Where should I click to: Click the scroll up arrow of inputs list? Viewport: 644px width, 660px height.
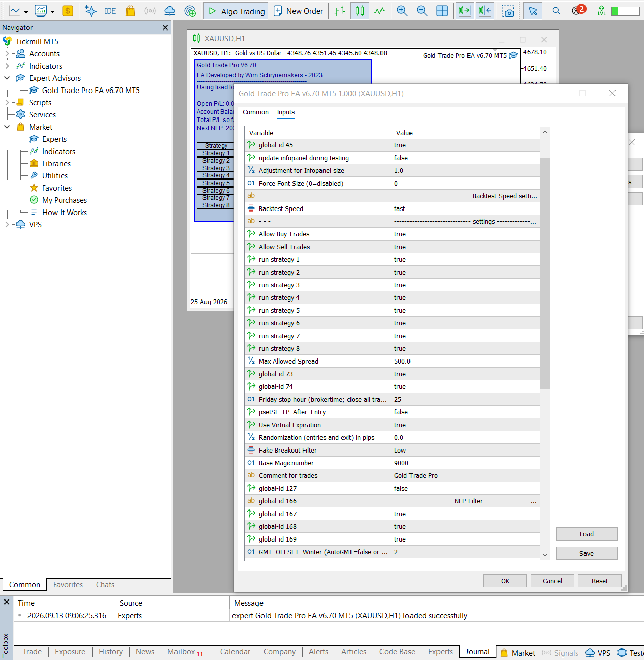point(545,132)
